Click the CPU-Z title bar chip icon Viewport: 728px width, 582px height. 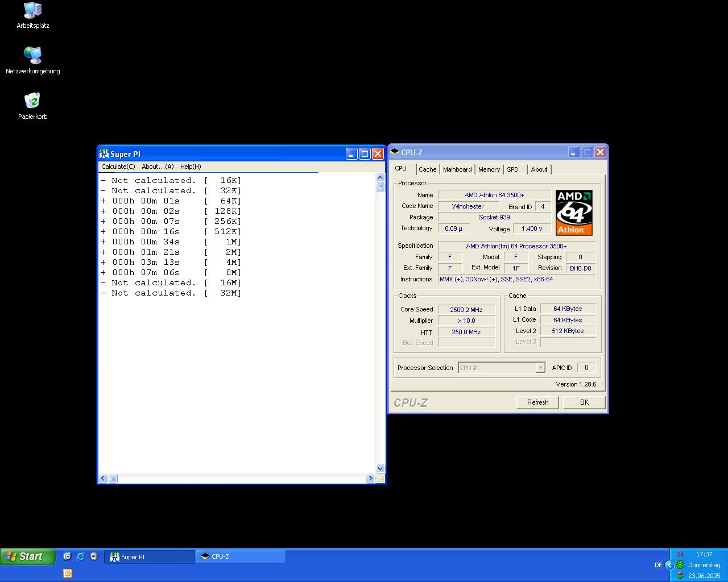(395, 152)
